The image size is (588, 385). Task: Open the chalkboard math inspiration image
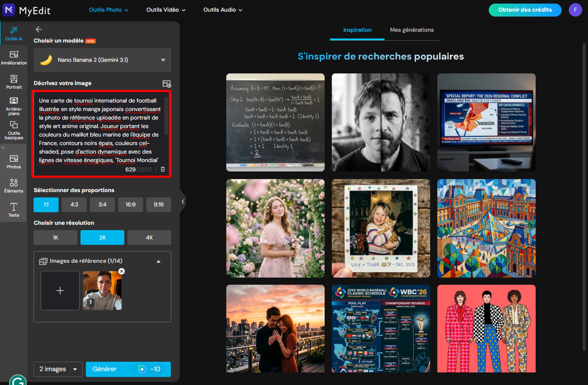pyautogui.click(x=276, y=122)
